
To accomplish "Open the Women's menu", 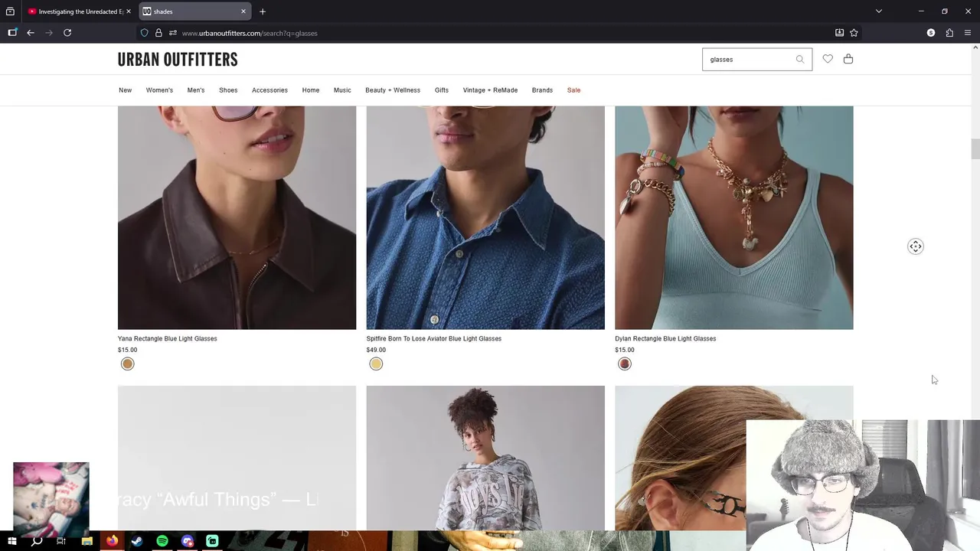I will click(159, 90).
